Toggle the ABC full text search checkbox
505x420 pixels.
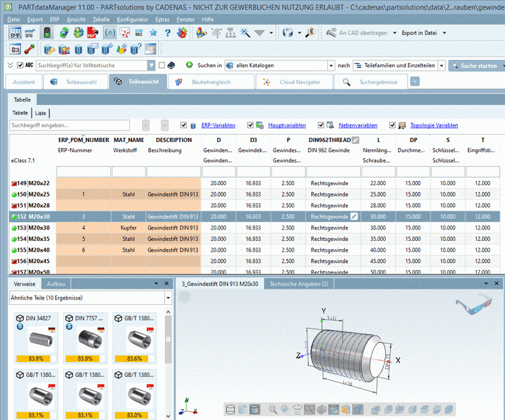(20, 65)
